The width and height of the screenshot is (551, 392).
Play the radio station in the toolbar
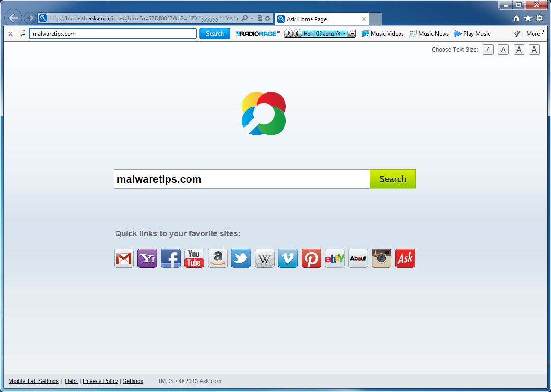click(288, 34)
